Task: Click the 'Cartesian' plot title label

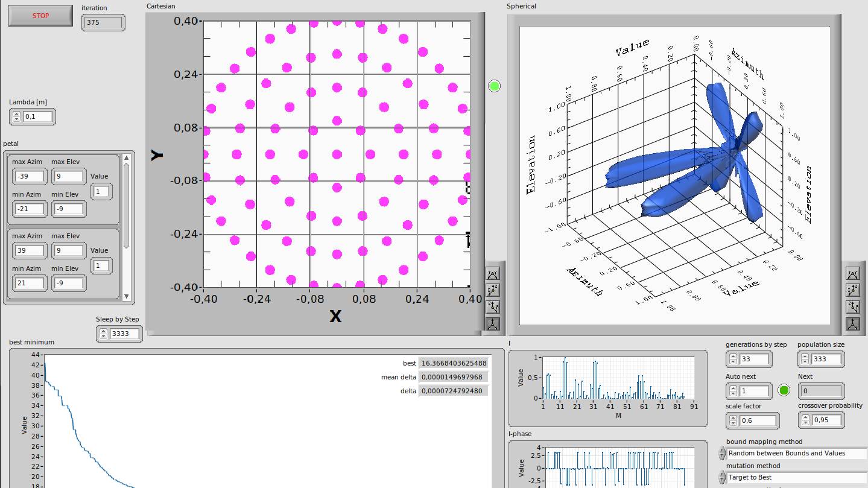Action: (x=161, y=6)
